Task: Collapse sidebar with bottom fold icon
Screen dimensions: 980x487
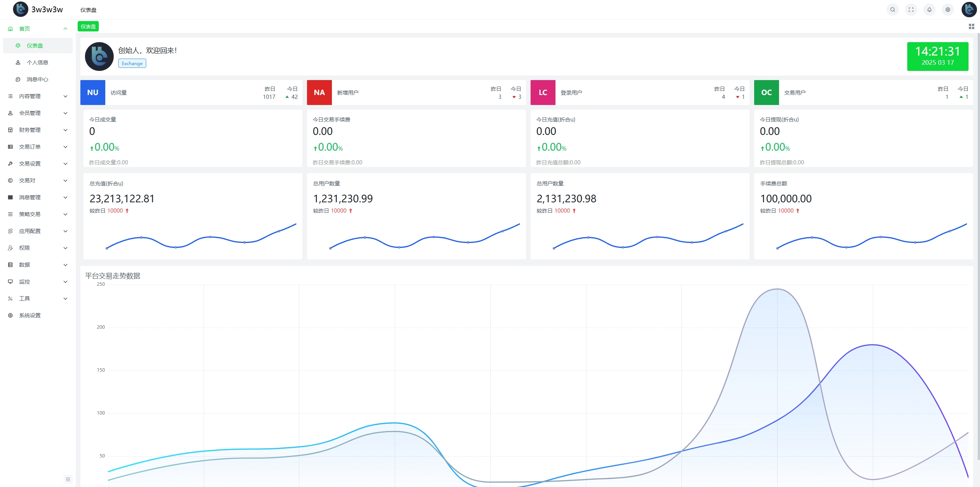Action: [68, 479]
